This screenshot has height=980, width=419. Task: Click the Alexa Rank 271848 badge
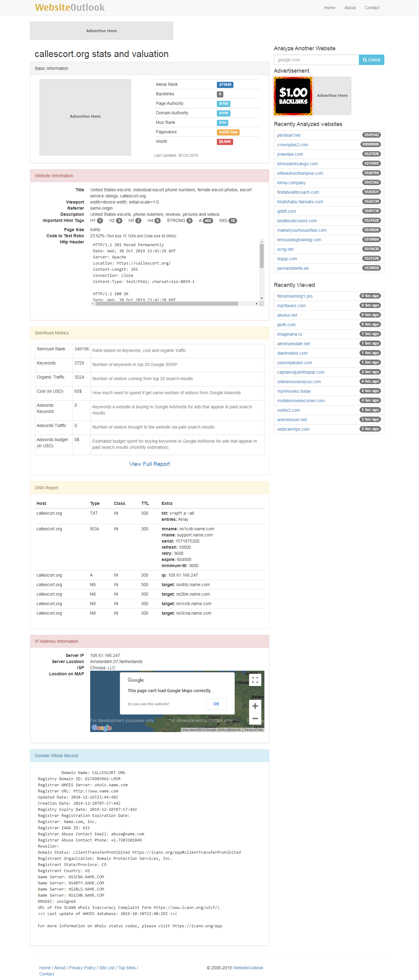(x=225, y=85)
